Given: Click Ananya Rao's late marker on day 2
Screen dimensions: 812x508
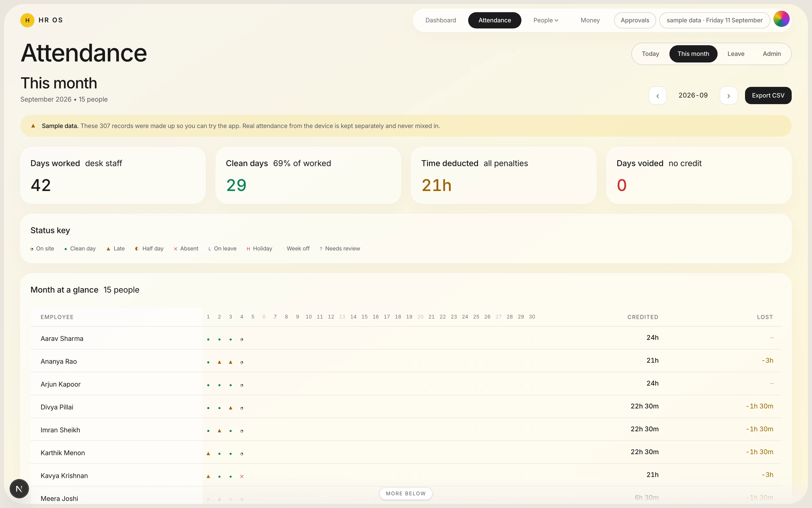Looking at the screenshot, I should pos(219,362).
